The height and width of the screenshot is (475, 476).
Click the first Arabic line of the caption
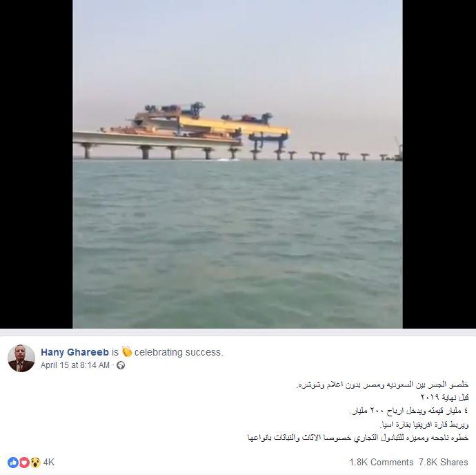coord(382,385)
